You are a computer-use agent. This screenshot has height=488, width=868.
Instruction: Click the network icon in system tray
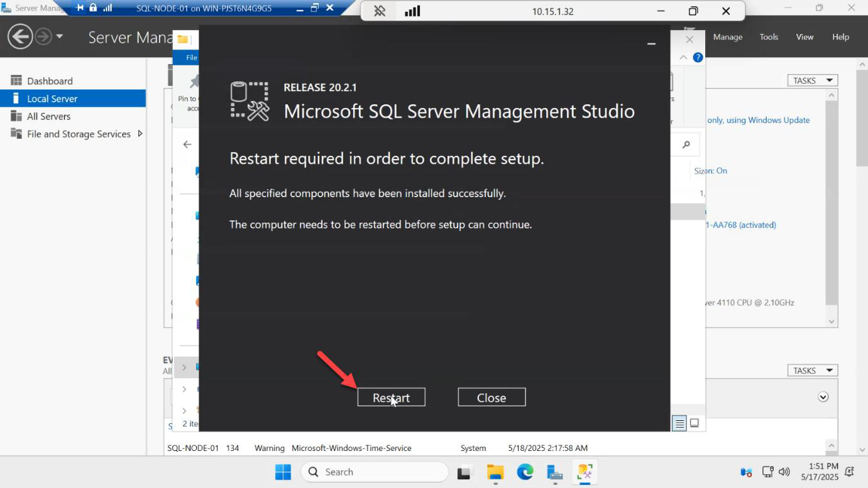point(767,472)
